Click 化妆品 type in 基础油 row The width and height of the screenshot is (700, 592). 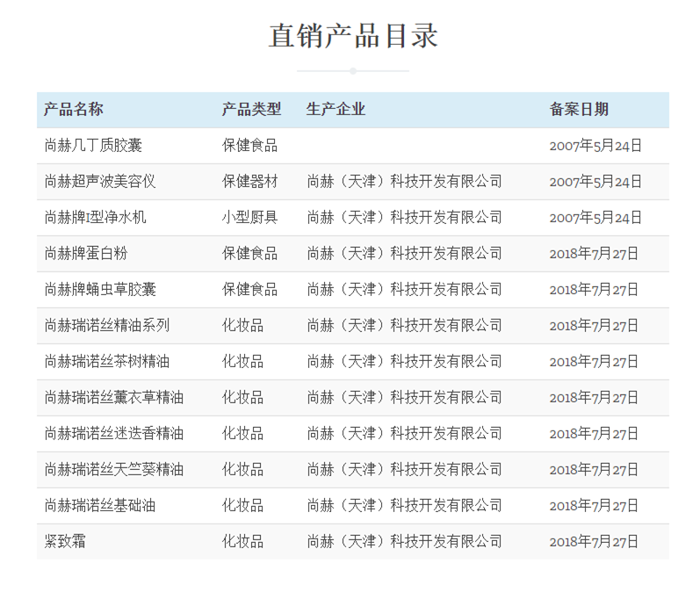[x=243, y=506]
